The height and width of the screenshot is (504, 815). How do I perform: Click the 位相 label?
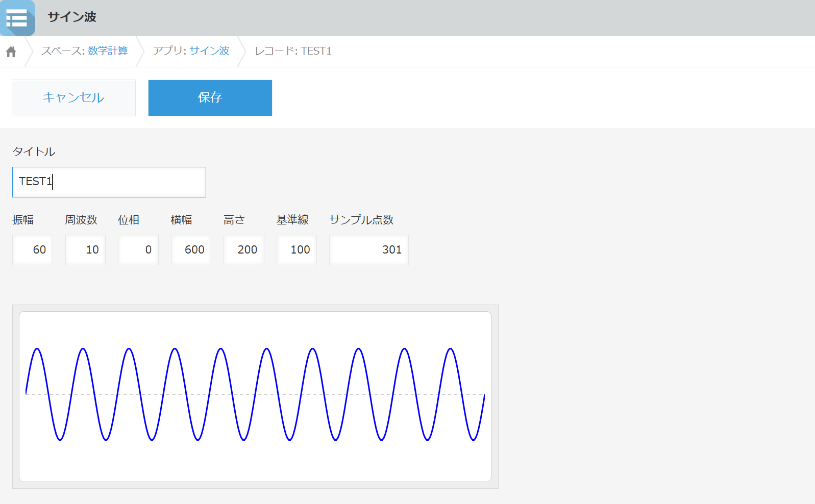(x=129, y=220)
